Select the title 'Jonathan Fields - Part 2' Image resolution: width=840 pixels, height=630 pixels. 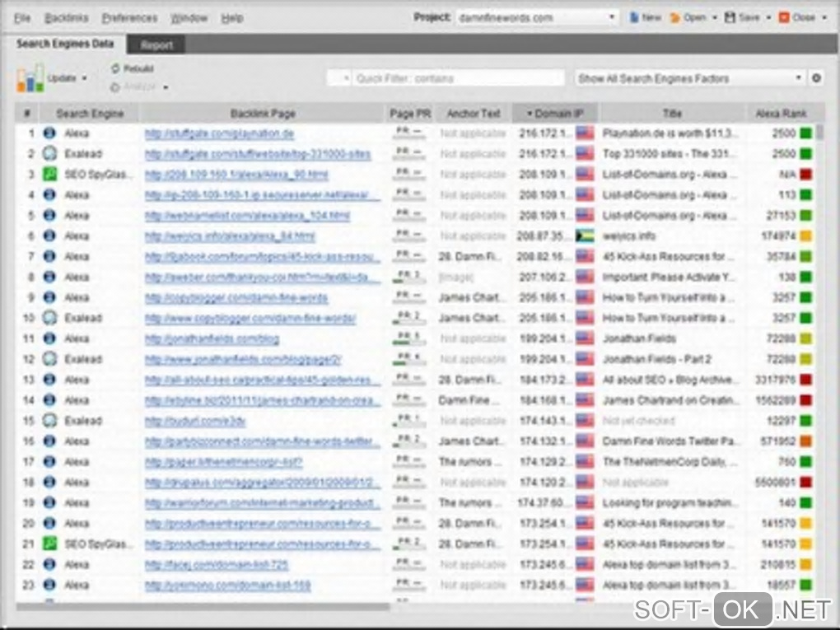657,359
